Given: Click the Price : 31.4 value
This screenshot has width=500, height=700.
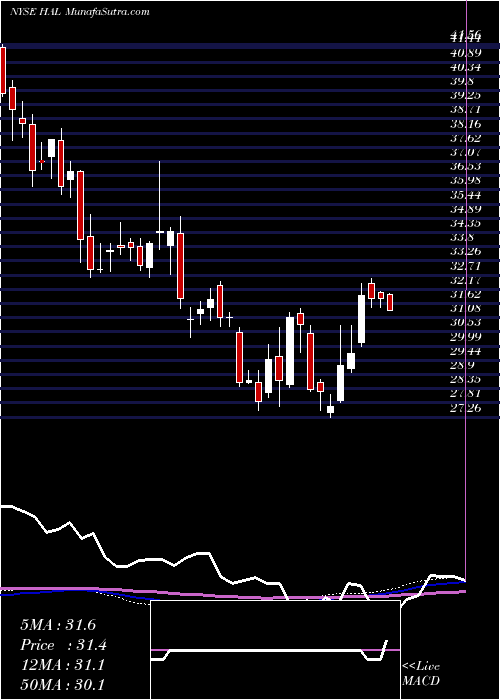Looking at the screenshot, I should coord(64,645).
